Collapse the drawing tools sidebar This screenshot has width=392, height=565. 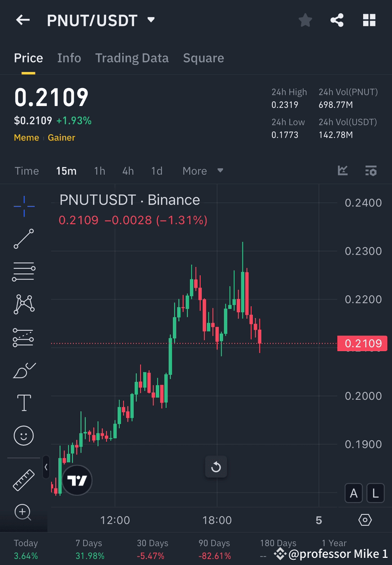(46, 468)
